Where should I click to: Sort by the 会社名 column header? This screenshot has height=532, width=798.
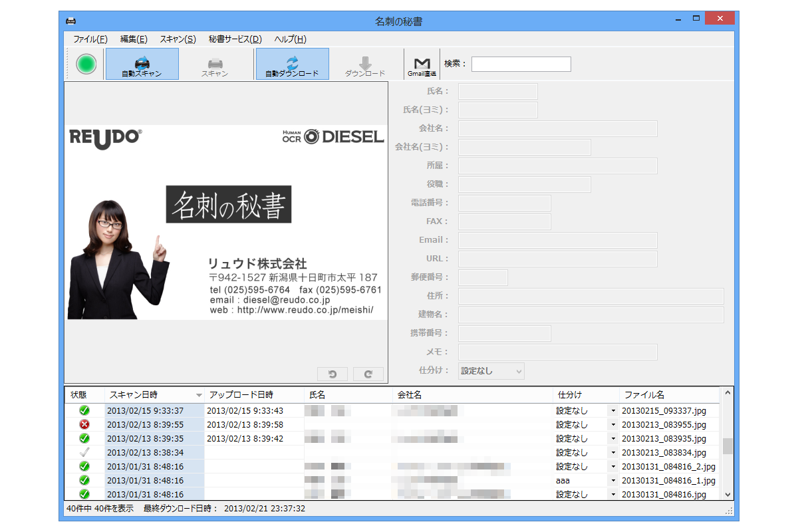[473, 395]
